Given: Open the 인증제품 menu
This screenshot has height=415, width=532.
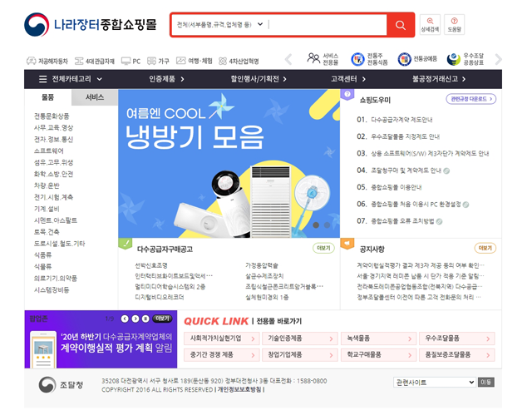Looking at the screenshot, I should pos(166,79).
